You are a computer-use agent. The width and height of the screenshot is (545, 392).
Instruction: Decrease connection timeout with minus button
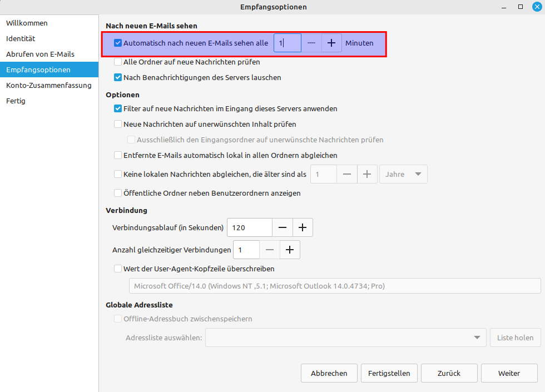(283, 227)
